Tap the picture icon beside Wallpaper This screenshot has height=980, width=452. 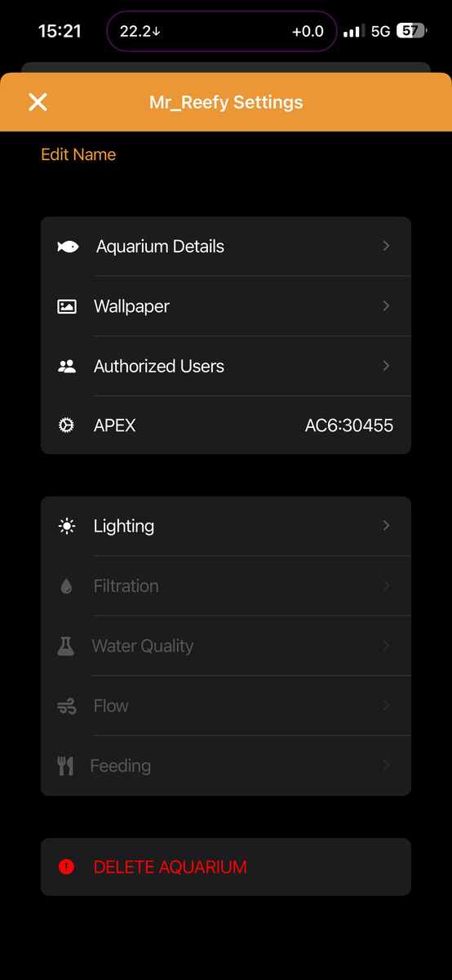pos(67,307)
